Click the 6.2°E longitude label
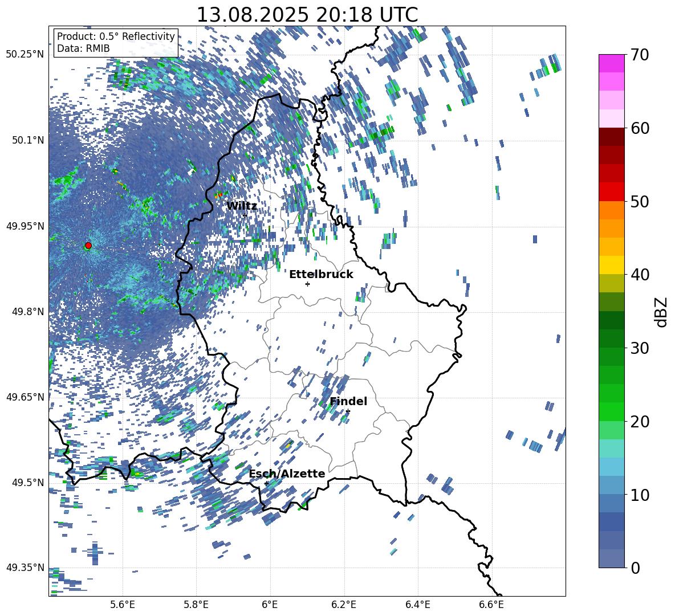675x616 pixels. pyautogui.click(x=344, y=605)
